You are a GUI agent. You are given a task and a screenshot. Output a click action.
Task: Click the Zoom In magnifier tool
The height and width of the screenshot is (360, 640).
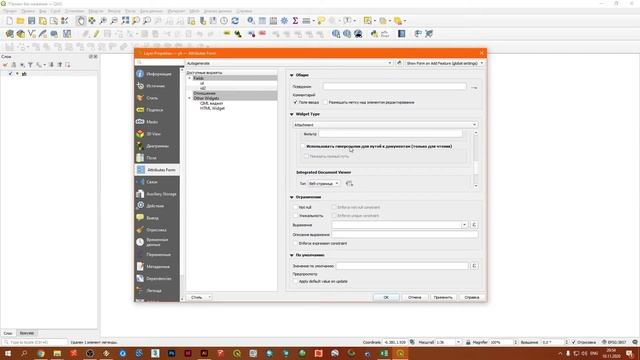(103, 21)
